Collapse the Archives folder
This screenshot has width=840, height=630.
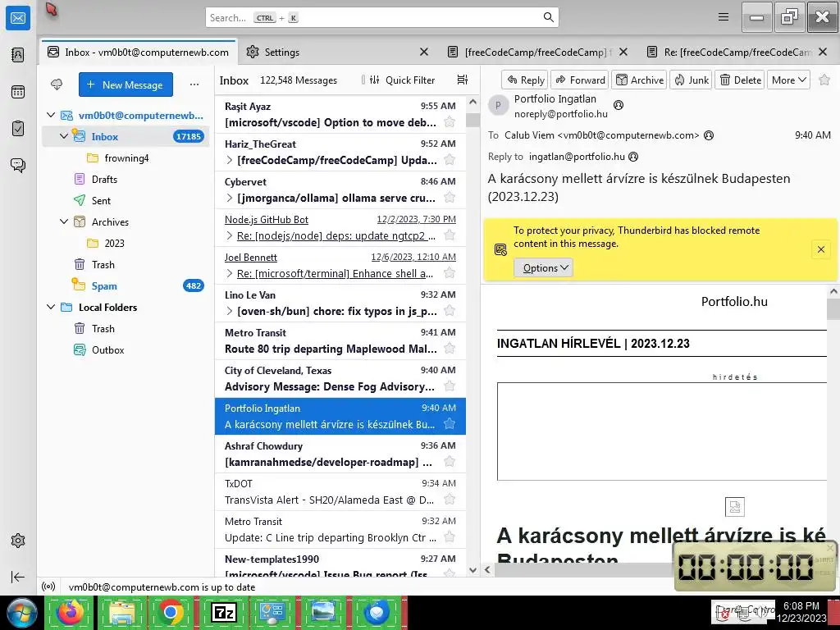[64, 221]
